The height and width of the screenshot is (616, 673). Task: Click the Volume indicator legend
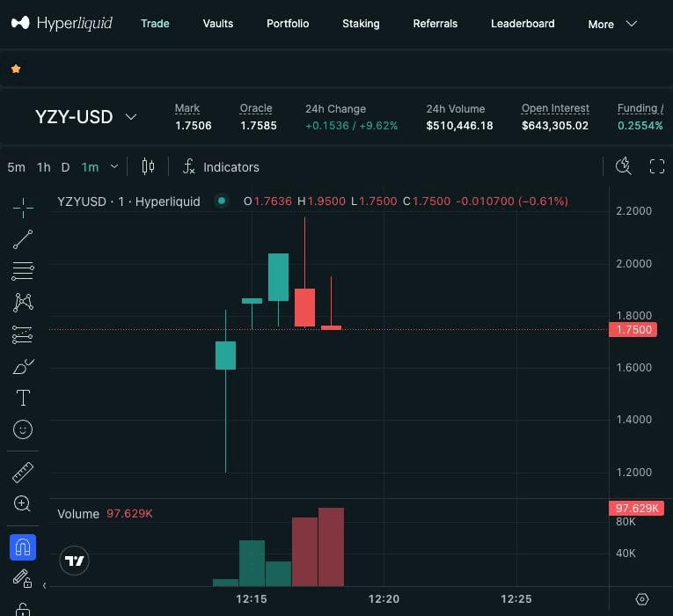pyautogui.click(x=105, y=514)
